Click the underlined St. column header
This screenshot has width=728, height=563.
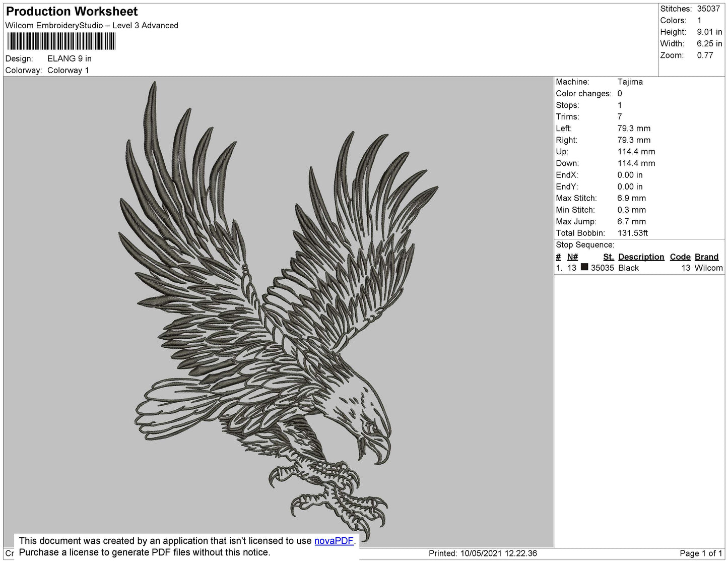(x=608, y=257)
